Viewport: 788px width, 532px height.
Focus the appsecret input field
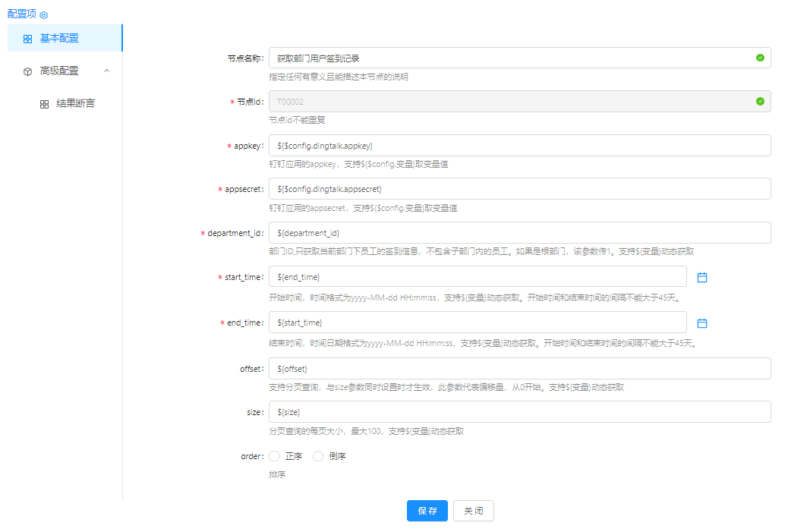[519, 189]
